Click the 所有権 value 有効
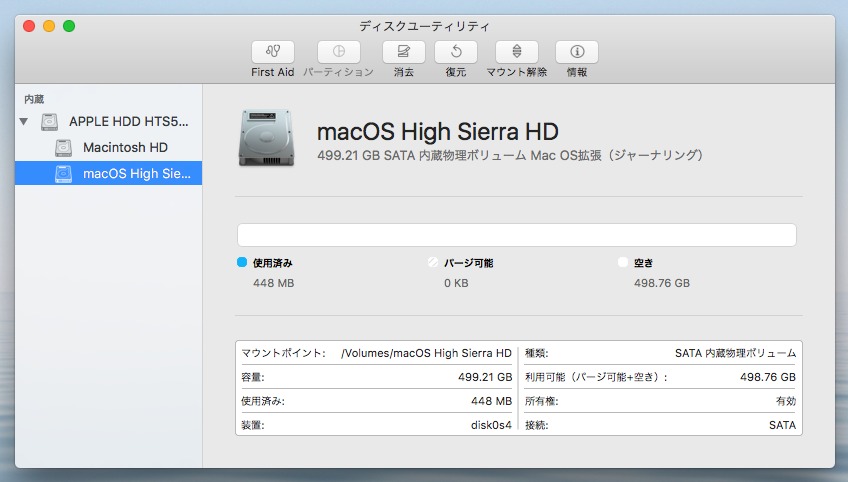848x482 pixels. (x=786, y=401)
